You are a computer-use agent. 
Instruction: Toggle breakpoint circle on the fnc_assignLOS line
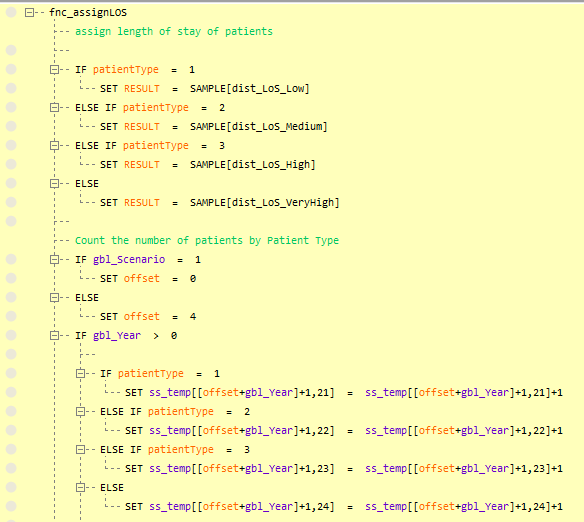[x=11, y=12]
